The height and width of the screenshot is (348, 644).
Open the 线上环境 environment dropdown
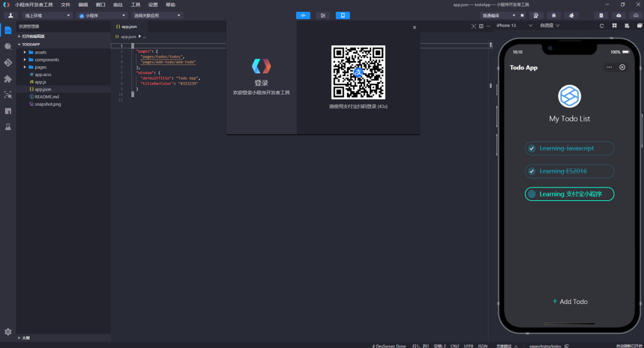[x=47, y=16]
